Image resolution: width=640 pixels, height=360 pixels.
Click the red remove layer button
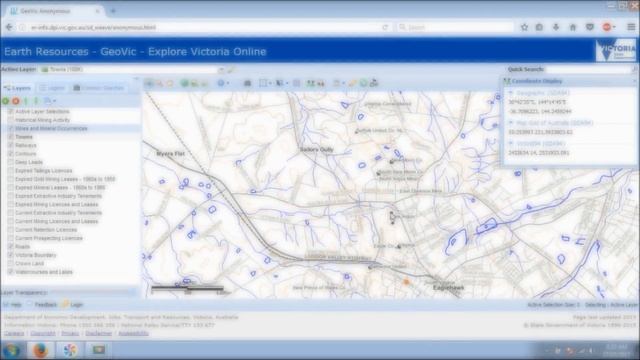point(16,101)
